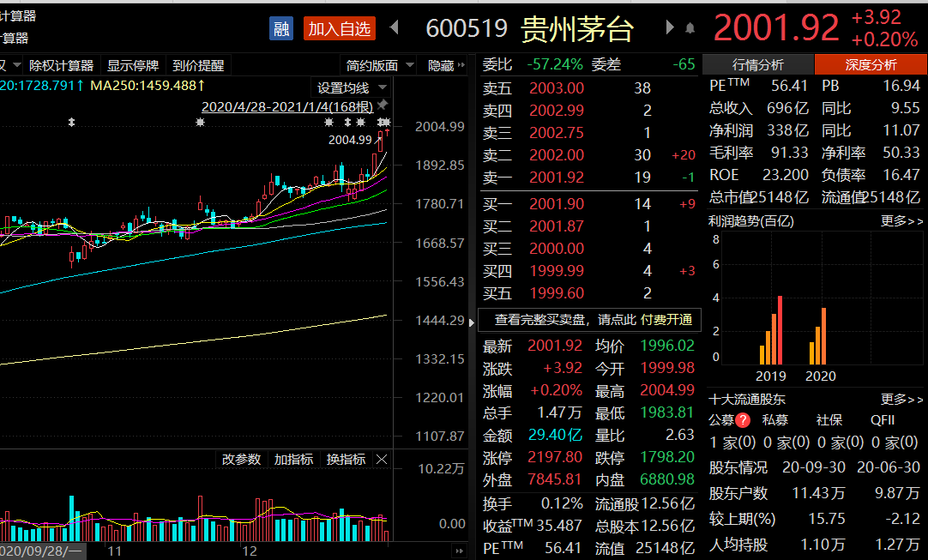Click the double arrow at chart bottom right
The image size is (928, 560).
point(459,551)
